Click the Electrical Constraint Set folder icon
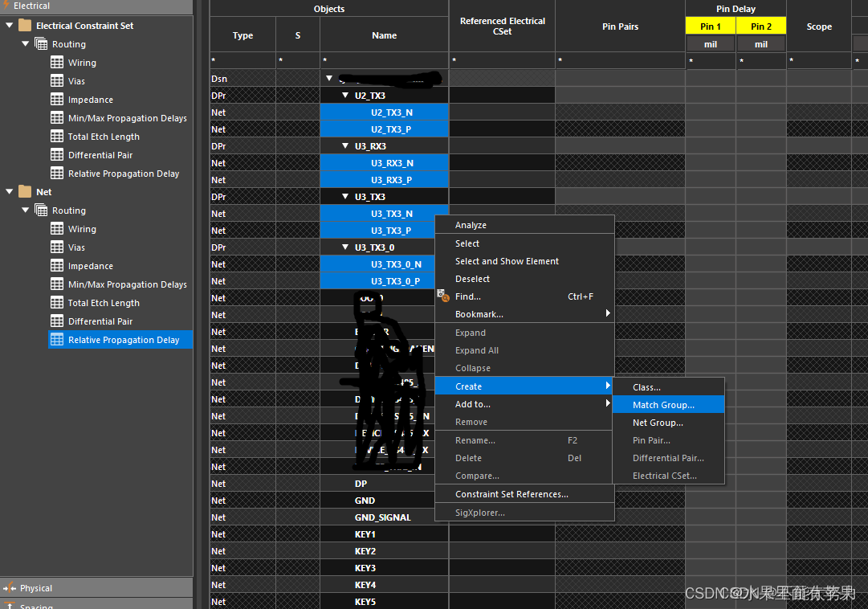The width and height of the screenshot is (868, 609). coord(25,26)
